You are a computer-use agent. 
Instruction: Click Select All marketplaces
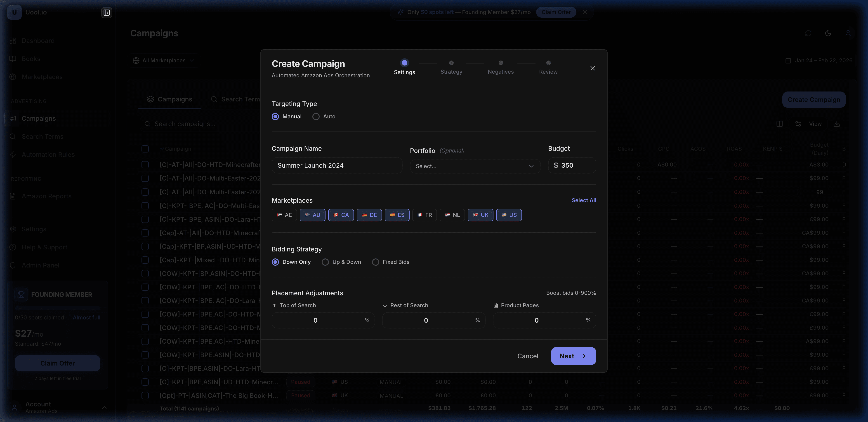pyautogui.click(x=584, y=200)
